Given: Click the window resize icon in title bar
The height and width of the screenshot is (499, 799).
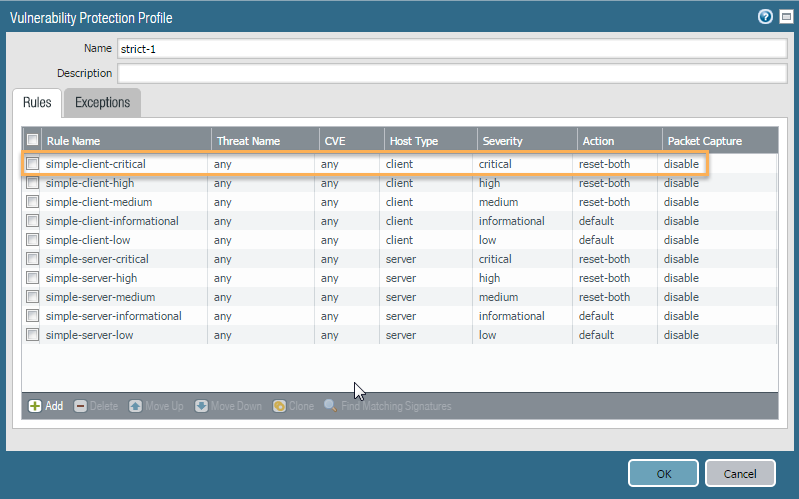Looking at the screenshot, I should [x=785, y=17].
